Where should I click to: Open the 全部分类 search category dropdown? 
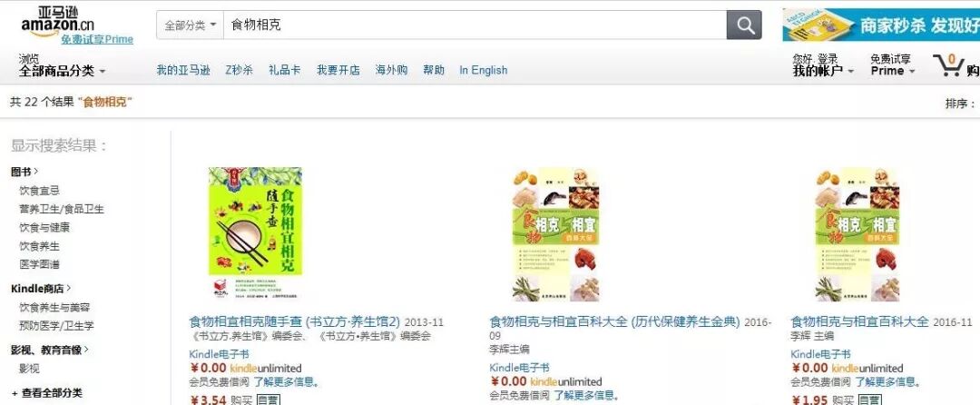tap(190, 25)
